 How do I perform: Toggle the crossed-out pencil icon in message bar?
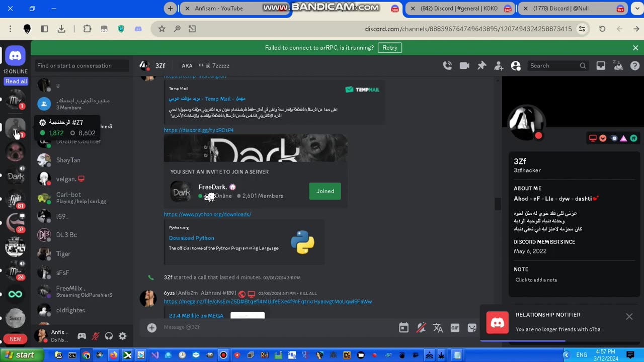pos(421,328)
